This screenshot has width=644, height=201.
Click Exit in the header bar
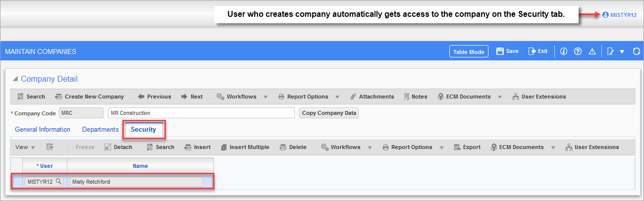click(x=538, y=51)
